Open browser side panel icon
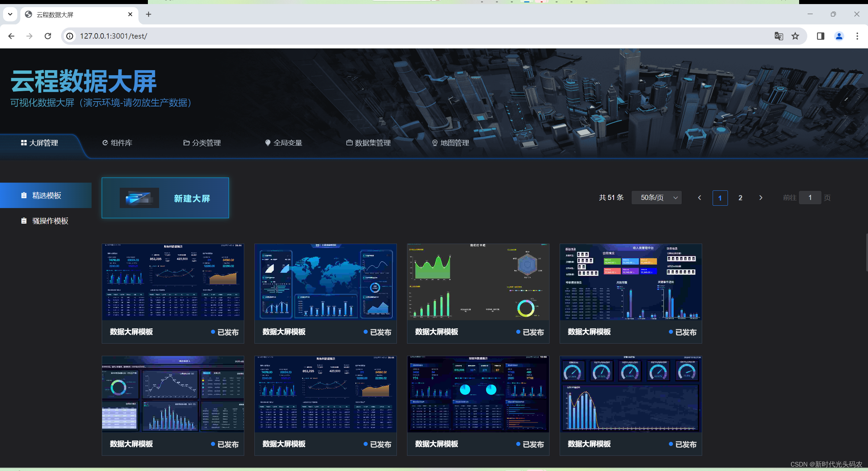 point(821,36)
